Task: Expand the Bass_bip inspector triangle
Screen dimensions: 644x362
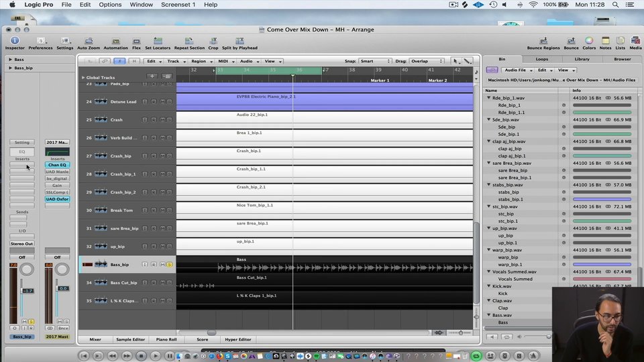Action: pos(10,68)
